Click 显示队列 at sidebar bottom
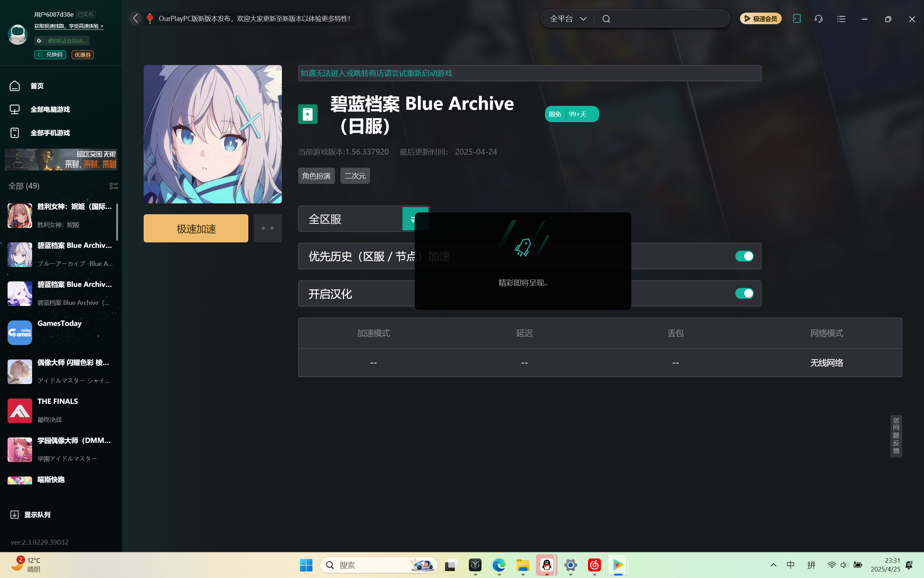The image size is (924, 578). pyautogui.click(x=31, y=514)
